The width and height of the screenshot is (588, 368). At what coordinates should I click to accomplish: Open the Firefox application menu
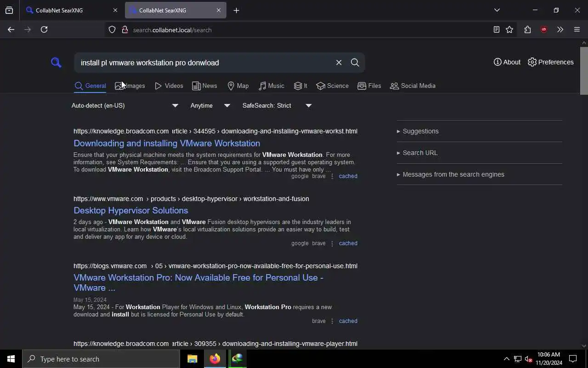coord(577,29)
